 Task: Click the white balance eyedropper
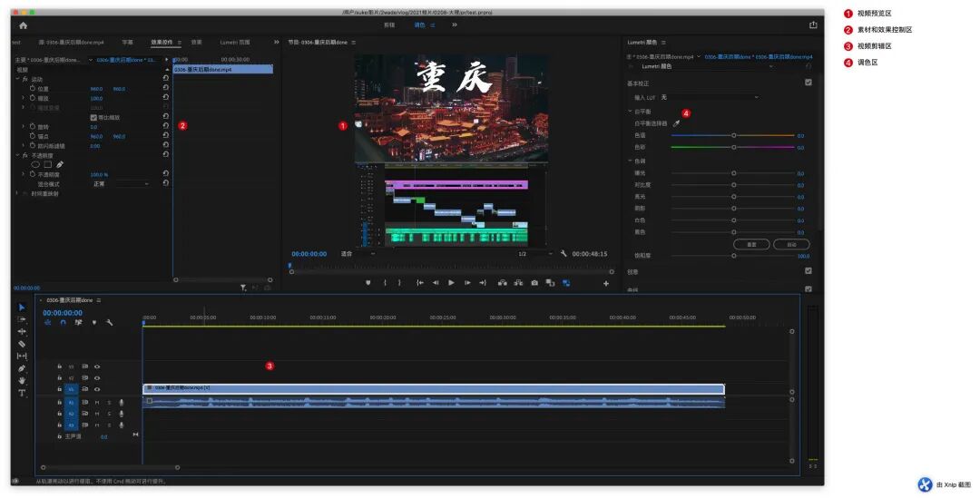[x=676, y=123]
